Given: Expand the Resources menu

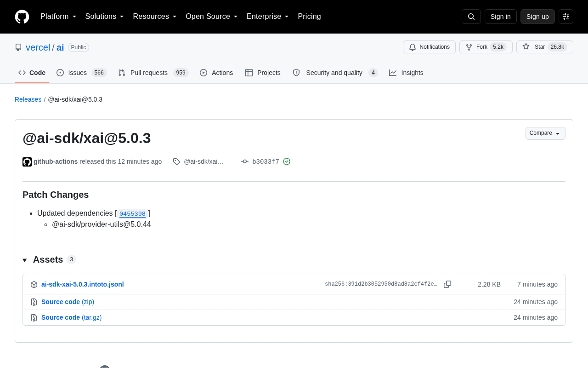Looking at the screenshot, I should point(155,17).
